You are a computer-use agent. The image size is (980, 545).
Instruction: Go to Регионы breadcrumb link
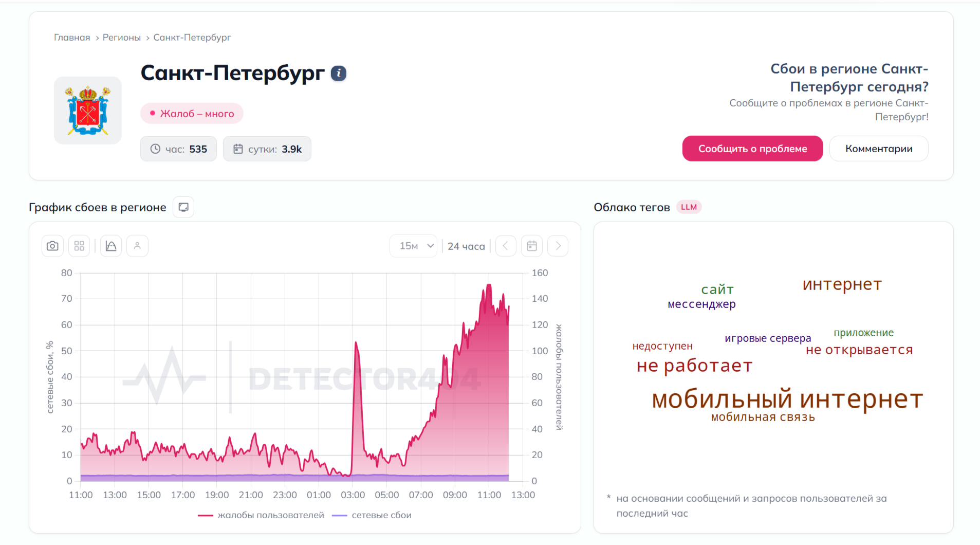click(121, 38)
